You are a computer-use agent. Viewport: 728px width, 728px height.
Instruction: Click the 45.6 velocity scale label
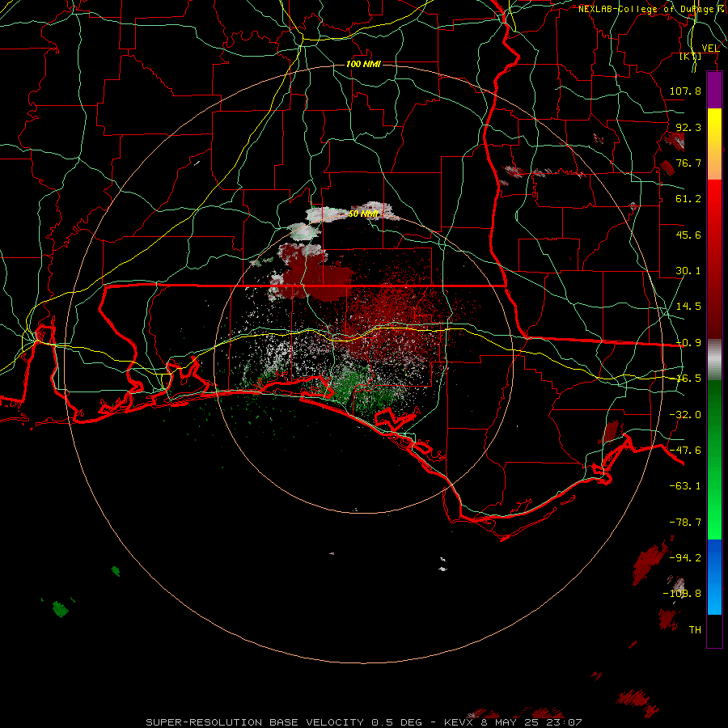click(688, 235)
